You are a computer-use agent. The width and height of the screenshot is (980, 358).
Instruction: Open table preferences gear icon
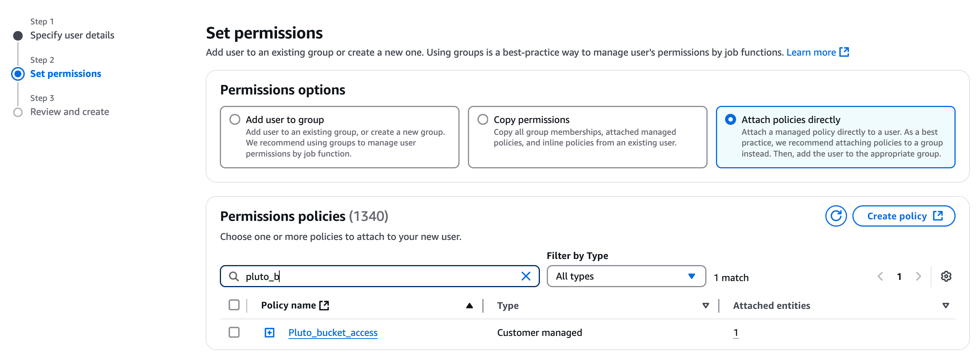click(x=946, y=276)
